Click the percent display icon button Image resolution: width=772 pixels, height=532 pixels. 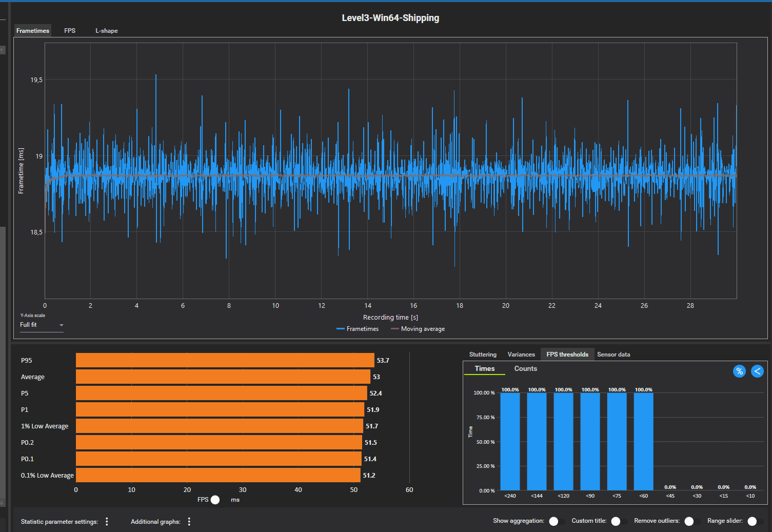click(x=739, y=371)
